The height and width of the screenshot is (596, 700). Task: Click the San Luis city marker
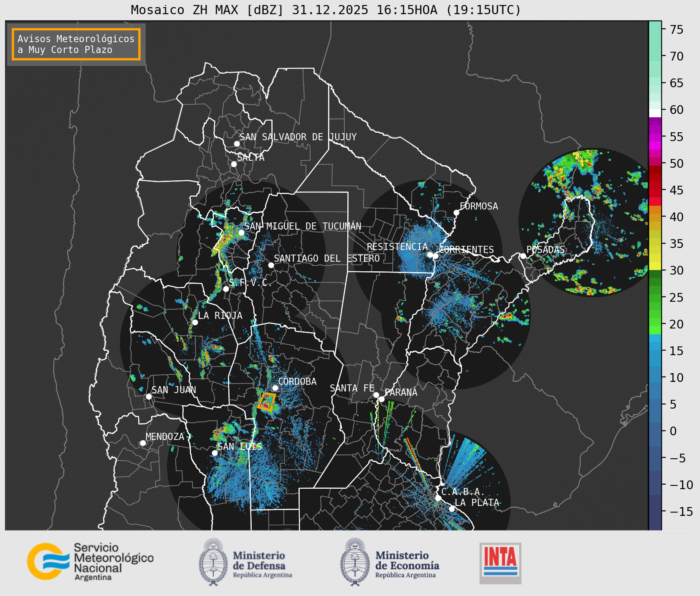[215, 453]
